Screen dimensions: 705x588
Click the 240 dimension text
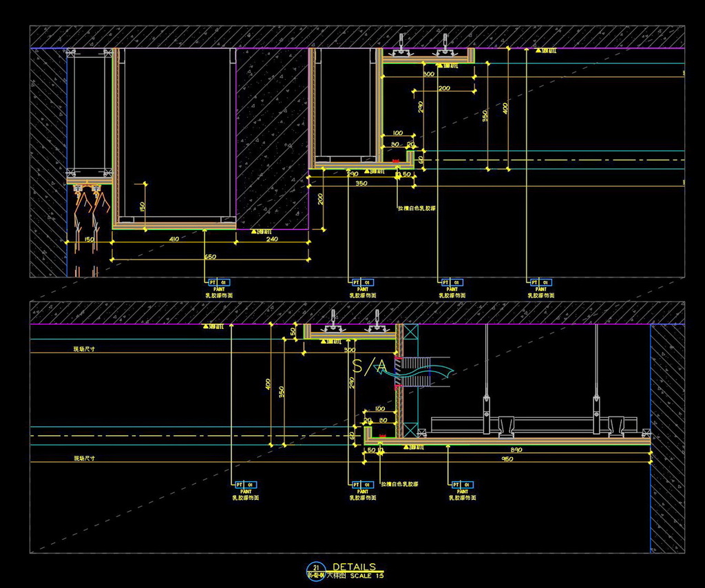click(272, 239)
